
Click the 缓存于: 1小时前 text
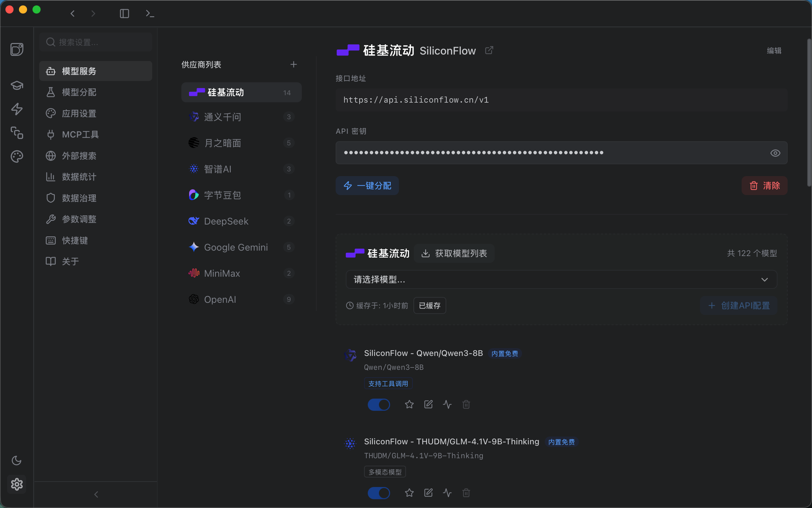[x=382, y=306]
